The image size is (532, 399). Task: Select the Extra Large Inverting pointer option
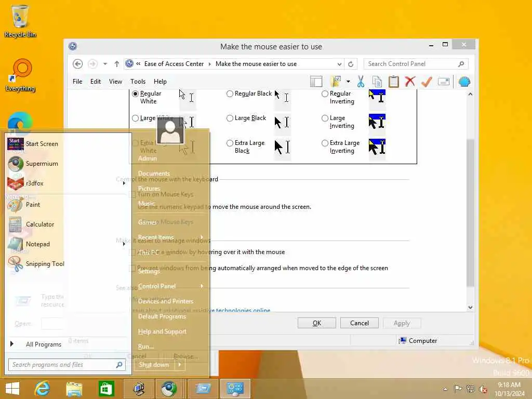(325, 143)
